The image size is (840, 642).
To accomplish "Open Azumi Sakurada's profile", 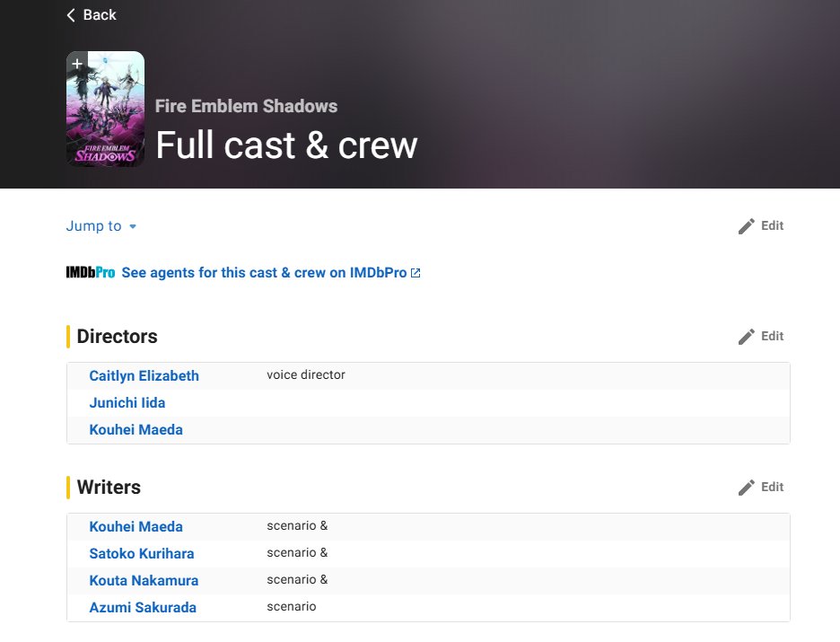I will (x=143, y=607).
